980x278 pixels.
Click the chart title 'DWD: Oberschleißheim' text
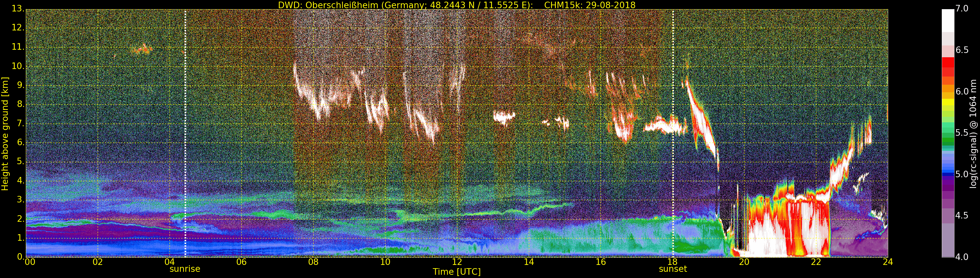pyautogui.click(x=329, y=5)
